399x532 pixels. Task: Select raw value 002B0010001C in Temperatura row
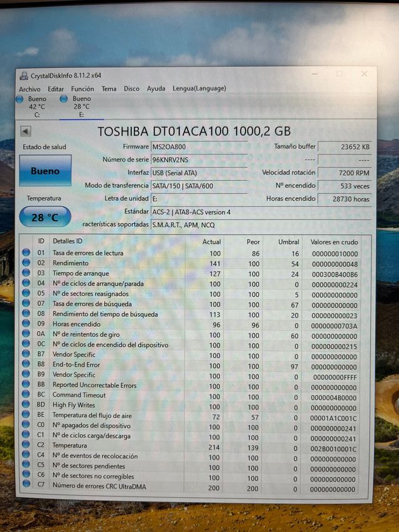333,448
